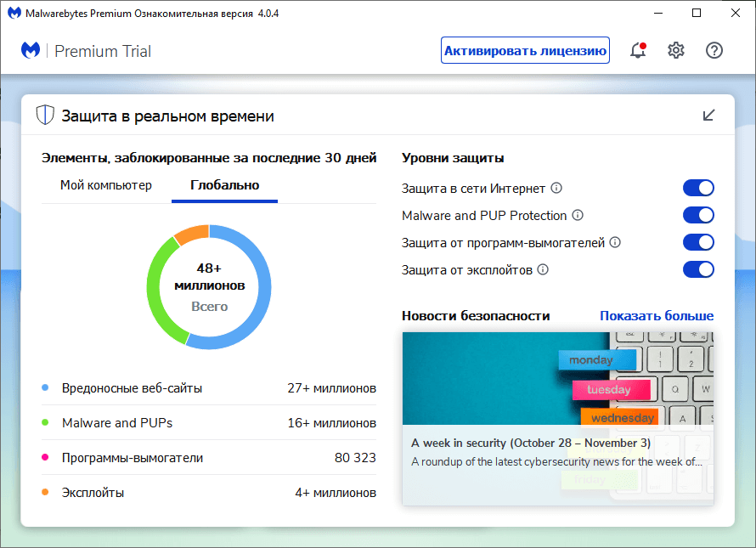Click Программы-вымогатели row label
Viewport: 756px width, 548px height.
click(x=133, y=457)
